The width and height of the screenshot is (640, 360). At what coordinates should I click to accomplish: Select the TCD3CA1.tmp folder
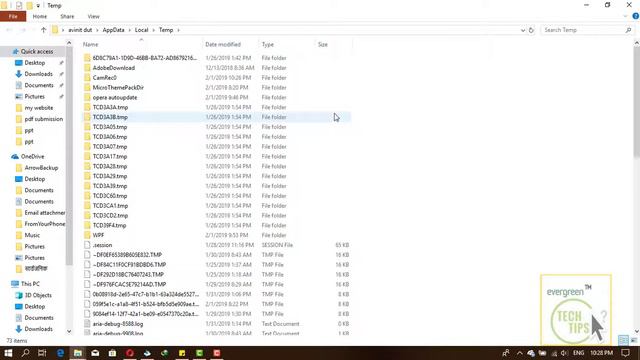tap(110, 206)
